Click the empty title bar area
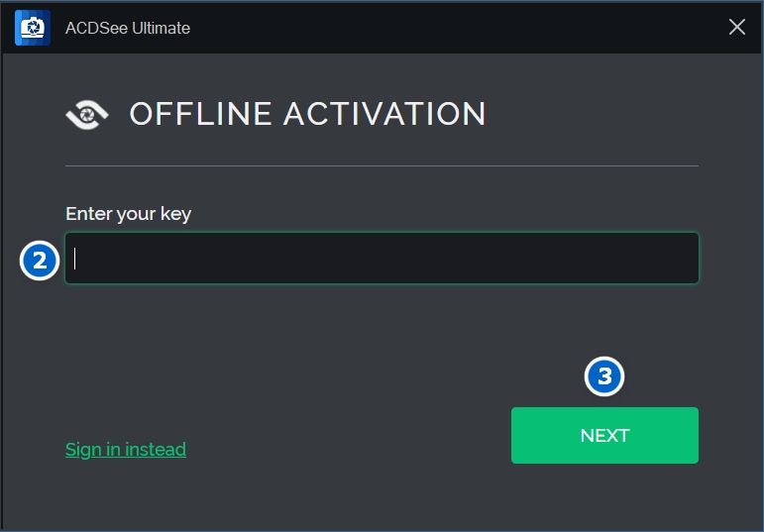764x532 pixels. 446,28
